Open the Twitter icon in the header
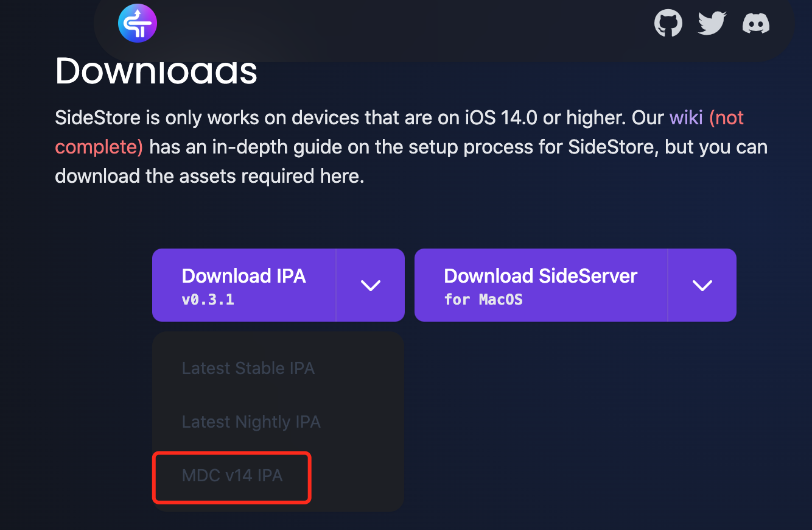Image resolution: width=812 pixels, height=530 pixels. 711,23
